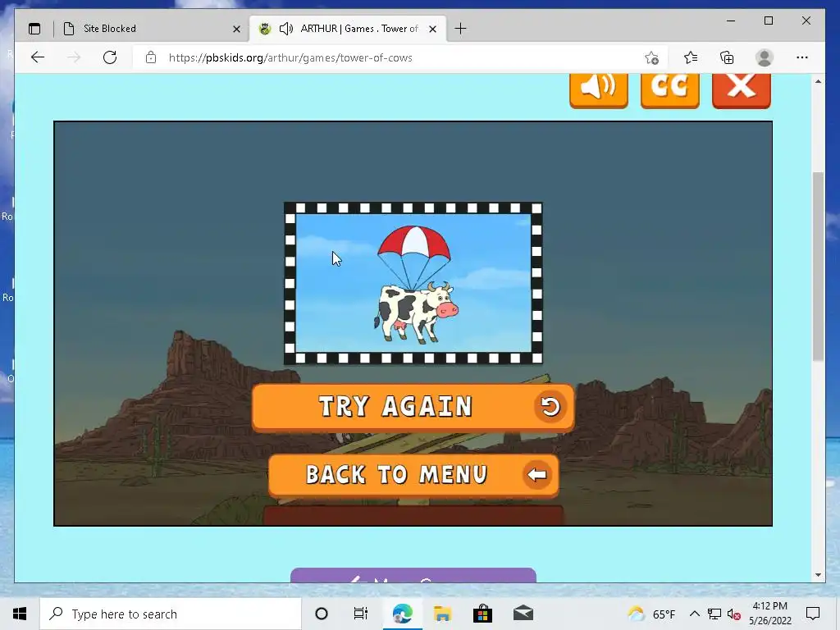Open the Mail app from the taskbar
The height and width of the screenshot is (630, 840).
[x=523, y=614]
